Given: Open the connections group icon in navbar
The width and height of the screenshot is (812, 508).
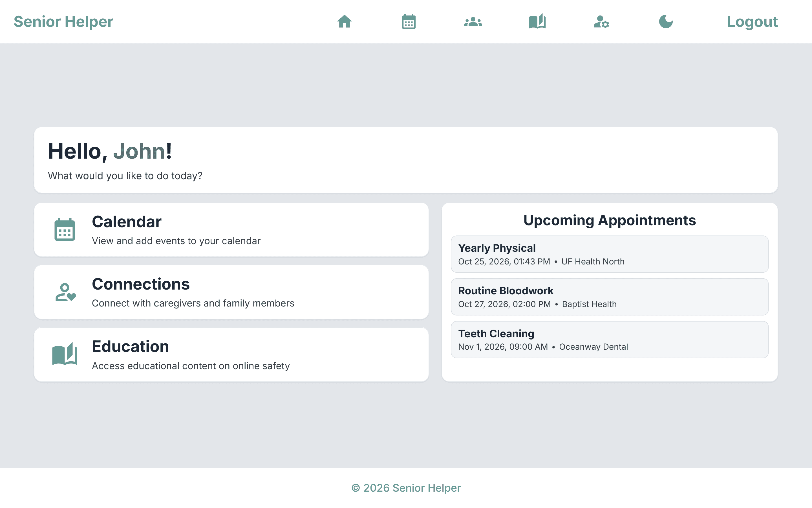Looking at the screenshot, I should 473,21.
